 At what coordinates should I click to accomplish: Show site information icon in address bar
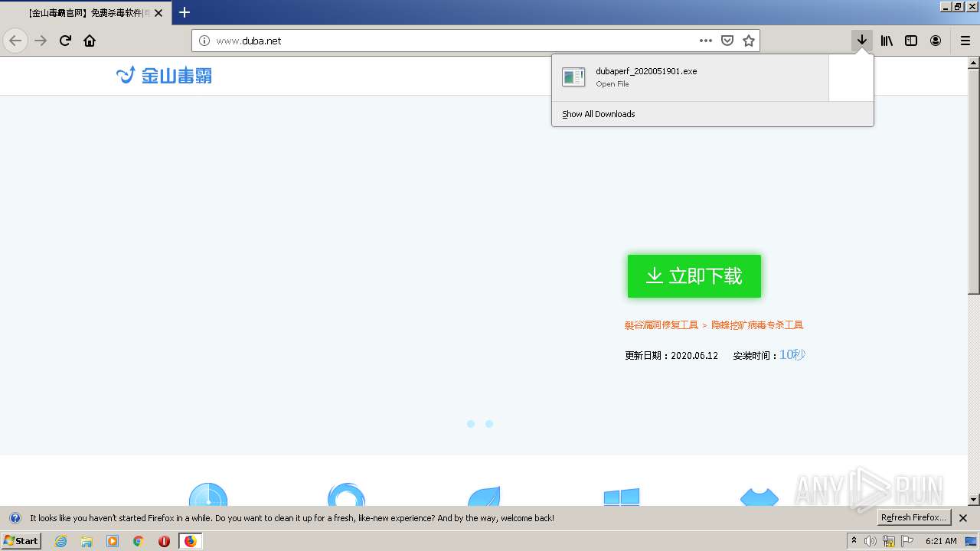[204, 41]
